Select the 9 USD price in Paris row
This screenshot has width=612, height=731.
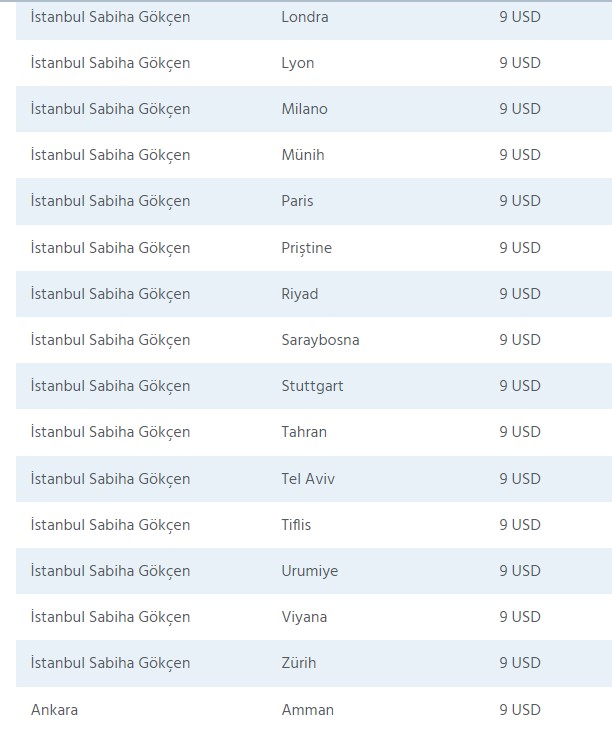520,201
